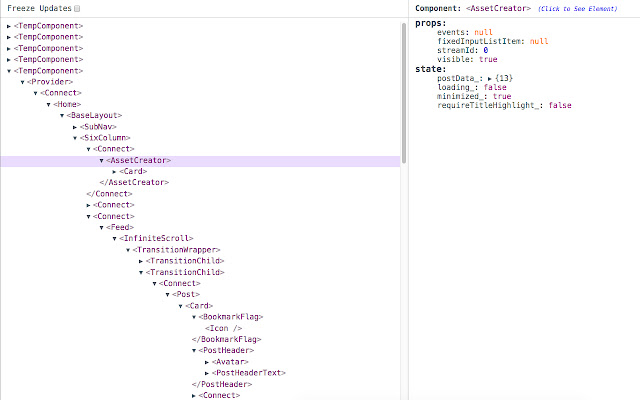Select the <PostHeaderText> tree node
This screenshot has width=640, height=400.
249,372
